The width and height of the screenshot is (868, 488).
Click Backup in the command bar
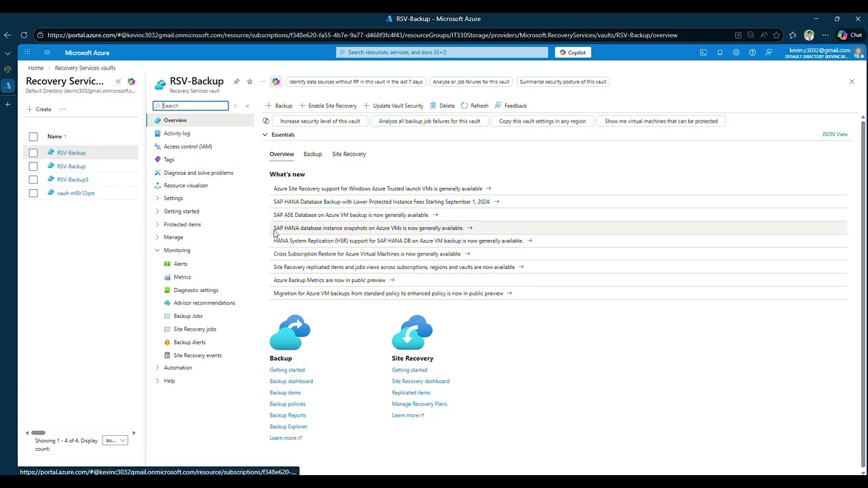[279, 106]
